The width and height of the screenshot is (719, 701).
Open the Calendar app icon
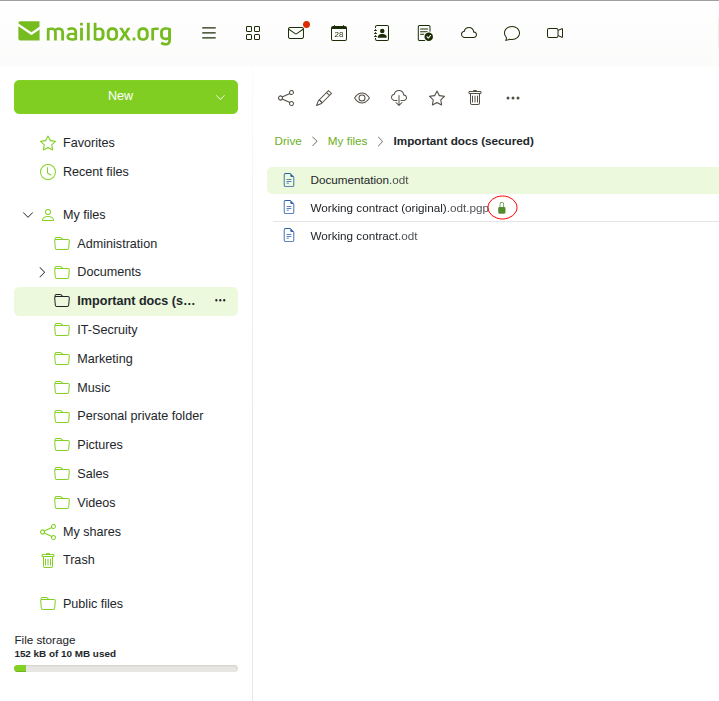(x=339, y=33)
